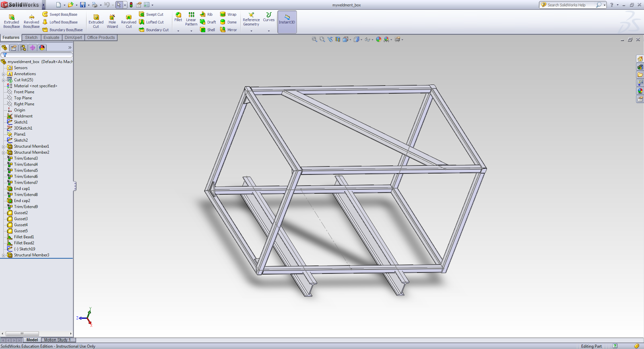Choose the Dome feature tool
This screenshot has height=349, width=644.
(228, 22)
